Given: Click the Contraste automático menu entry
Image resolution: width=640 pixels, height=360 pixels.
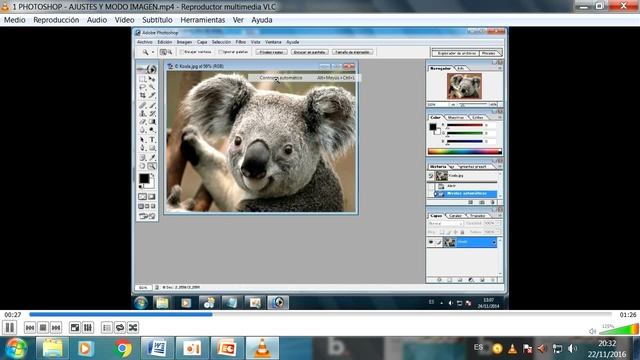Looking at the screenshot, I should click(x=304, y=78).
